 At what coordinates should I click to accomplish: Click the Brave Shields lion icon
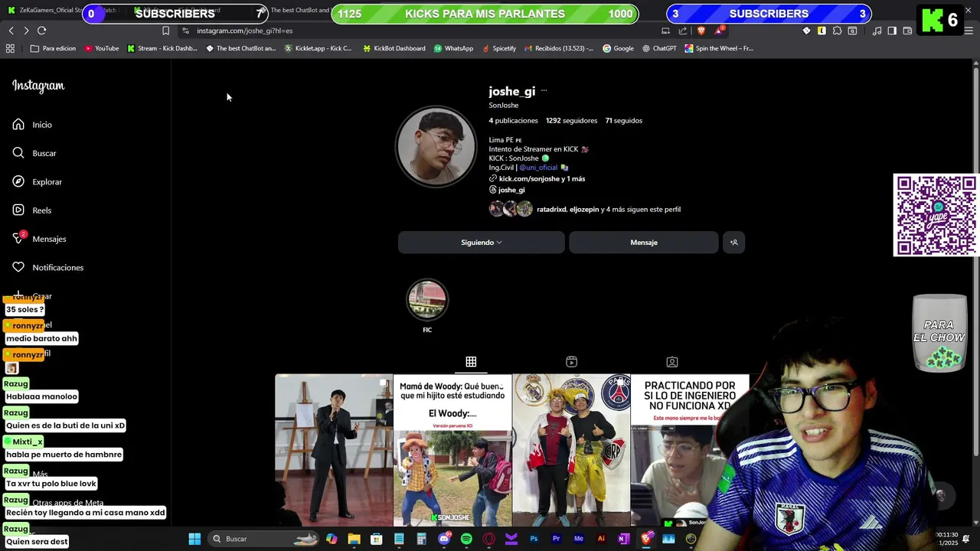[x=701, y=31]
